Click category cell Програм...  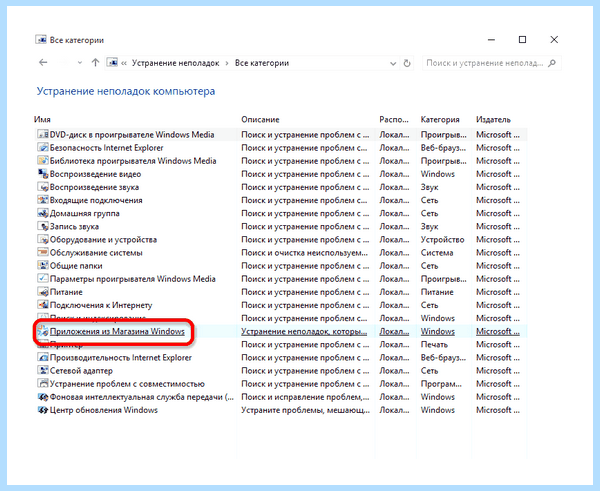441,383
